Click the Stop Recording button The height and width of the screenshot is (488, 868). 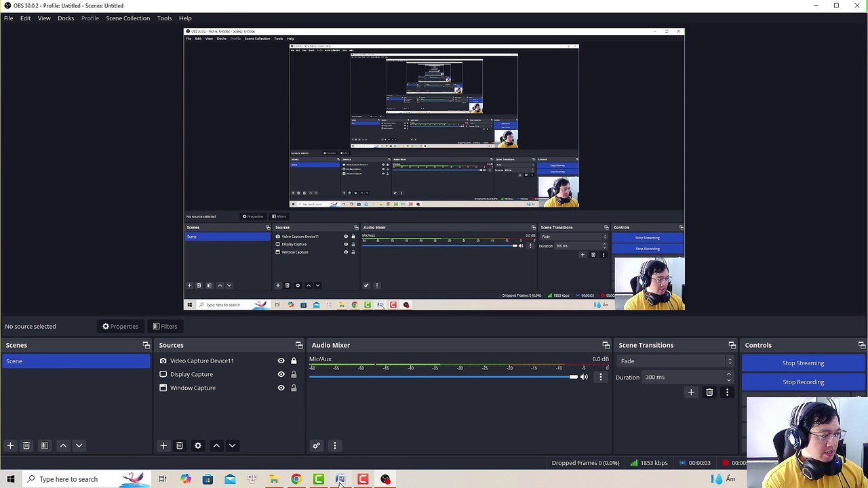[803, 382]
